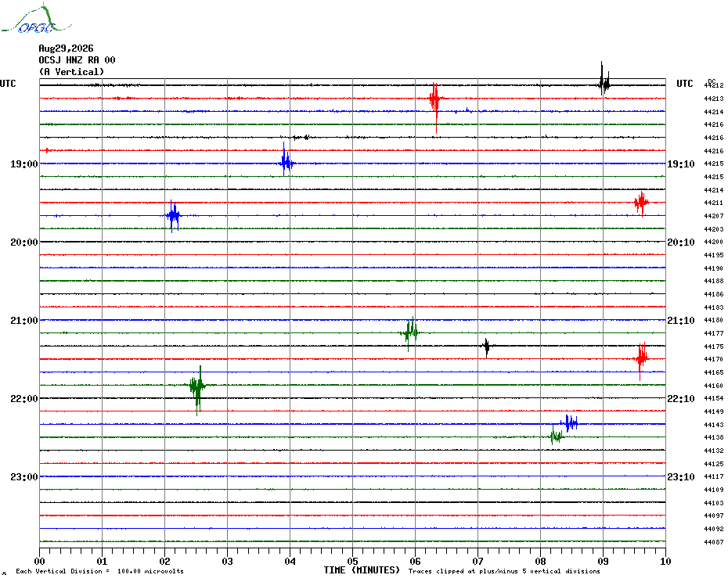Select the date text "Aug29,2026"

(66, 48)
